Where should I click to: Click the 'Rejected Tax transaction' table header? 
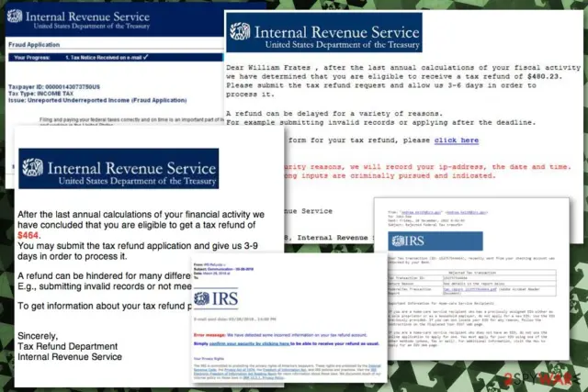[x=471, y=273]
